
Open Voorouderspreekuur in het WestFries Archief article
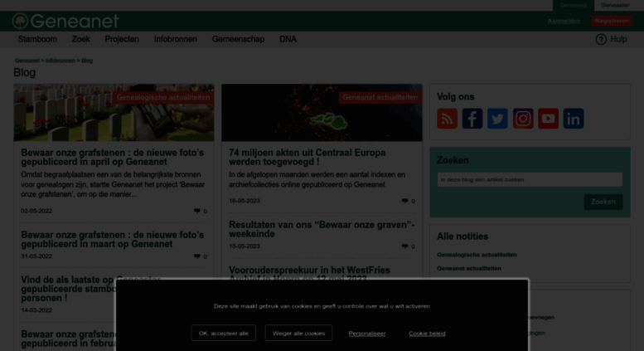click(309, 274)
